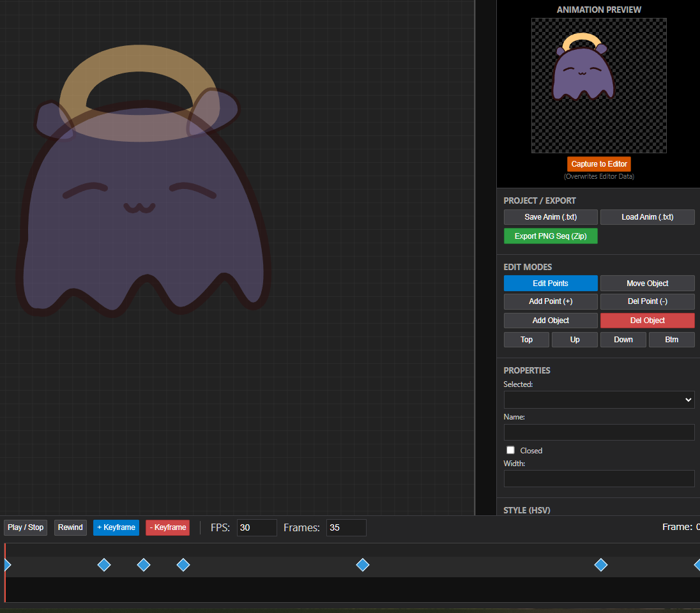
Task: Remove keyframe using - Keyframe button
Action: tap(167, 527)
